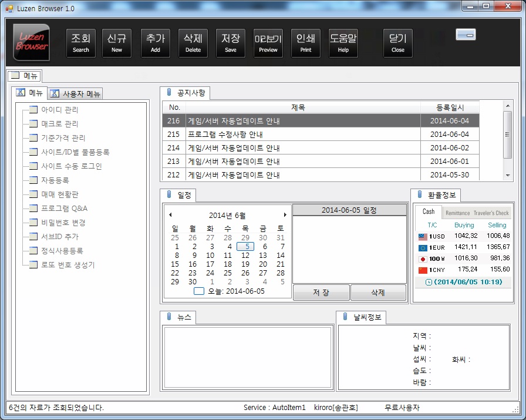The height and width of the screenshot is (420, 526).
Task: Open 로또 번호 생성기 in the menu tree
Action: point(68,265)
